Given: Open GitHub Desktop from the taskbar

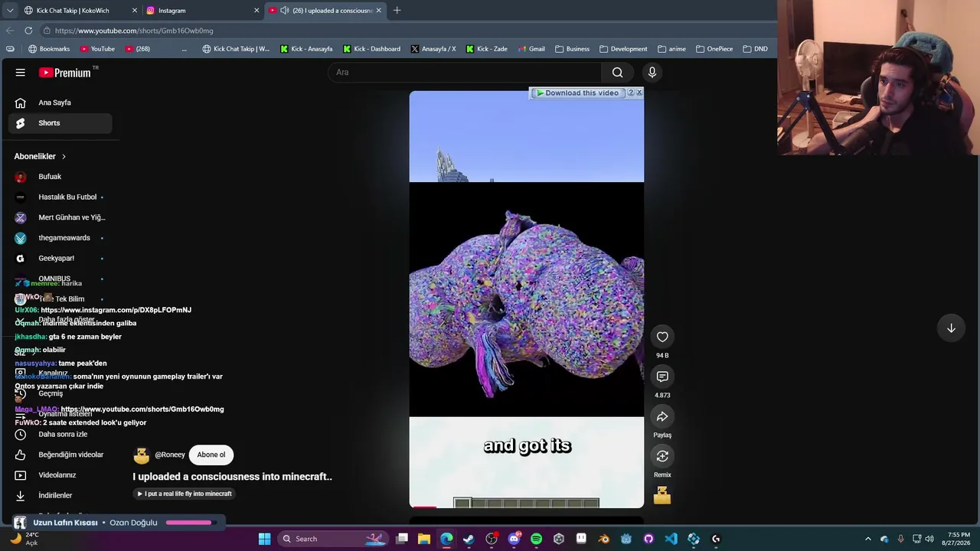Looking at the screenshot, I should 648,539.
